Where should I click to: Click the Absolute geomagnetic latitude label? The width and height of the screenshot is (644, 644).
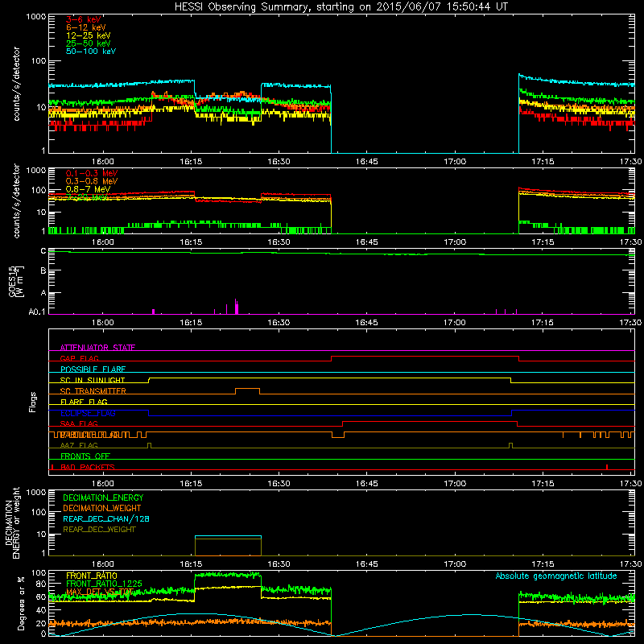coord(556,576)
